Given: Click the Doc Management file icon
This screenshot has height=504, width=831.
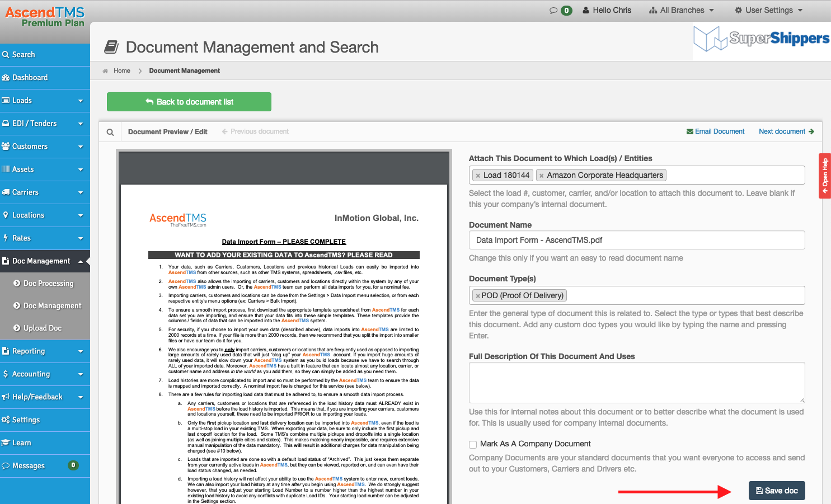Looking at the screenshot, I should pyautogui.click(x=6, y=261).
